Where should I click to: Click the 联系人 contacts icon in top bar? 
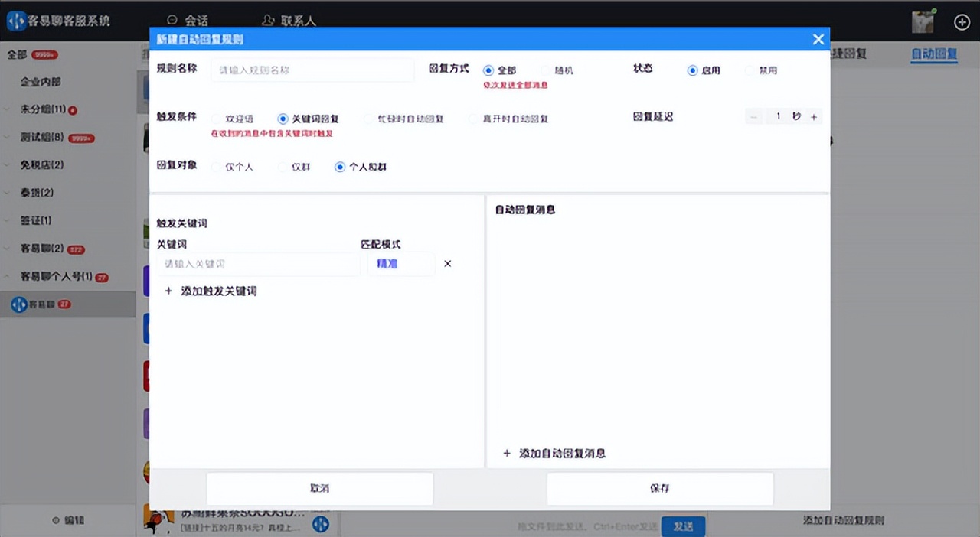[269, 19]
